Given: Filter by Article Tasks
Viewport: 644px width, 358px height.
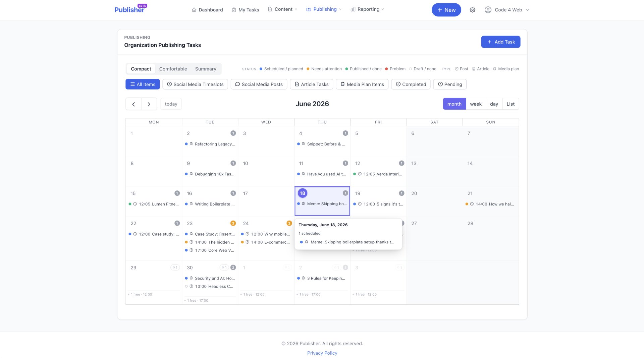Looking at the screenshot, I should (311, 84).
